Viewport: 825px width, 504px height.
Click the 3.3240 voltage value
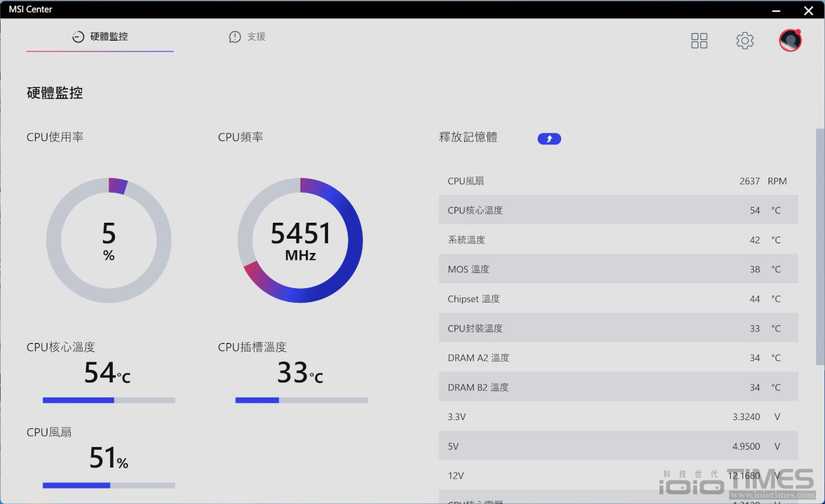(746, 417)
